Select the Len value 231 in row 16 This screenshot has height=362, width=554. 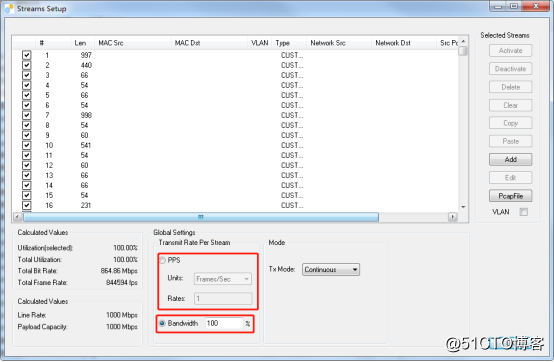[x=86, y=205]
